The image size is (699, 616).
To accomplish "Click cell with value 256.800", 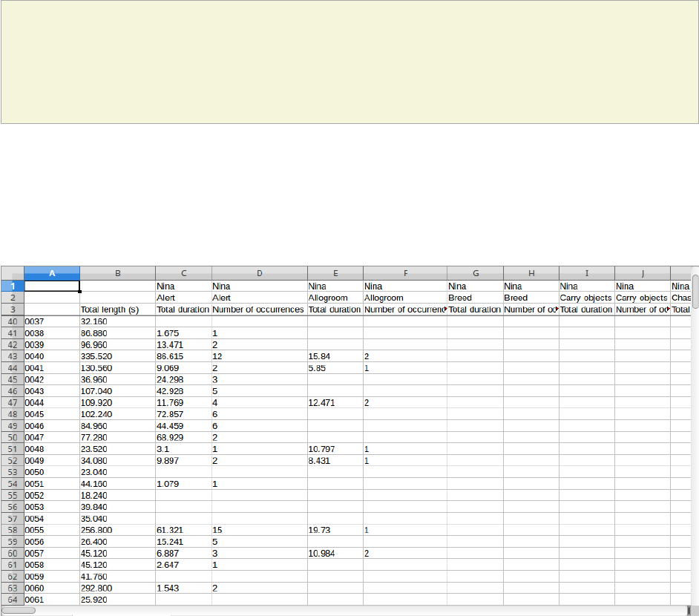I will pos(118,530).
